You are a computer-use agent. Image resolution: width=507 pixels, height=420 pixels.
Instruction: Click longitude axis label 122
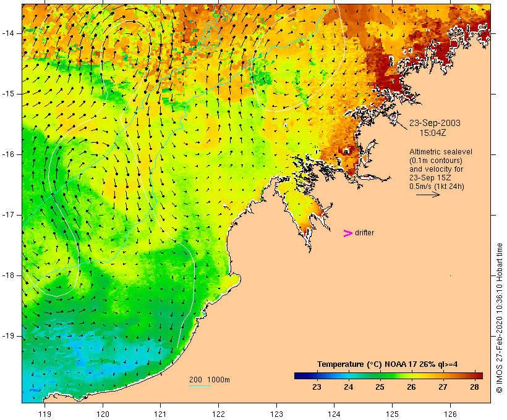click(x=219, y=414)
